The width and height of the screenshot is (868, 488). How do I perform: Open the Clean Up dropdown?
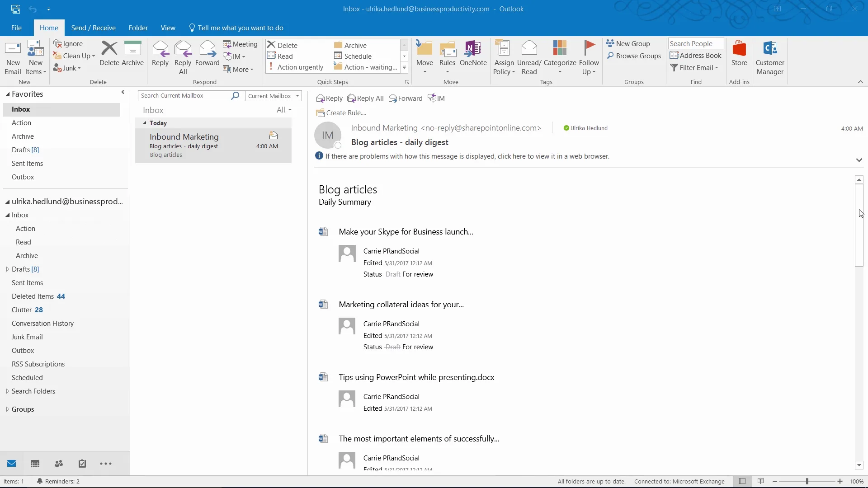(74, 56)
